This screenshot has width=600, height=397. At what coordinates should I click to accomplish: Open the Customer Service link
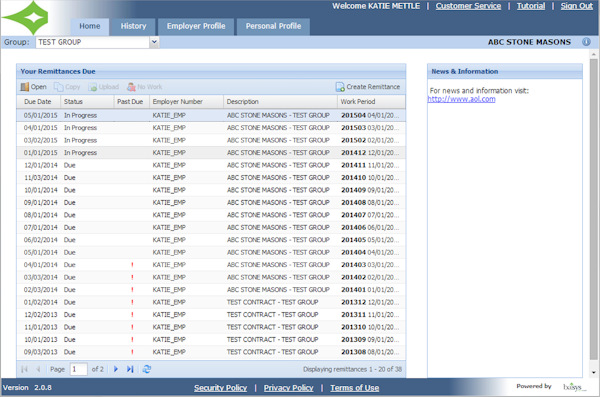coord(468,6)
